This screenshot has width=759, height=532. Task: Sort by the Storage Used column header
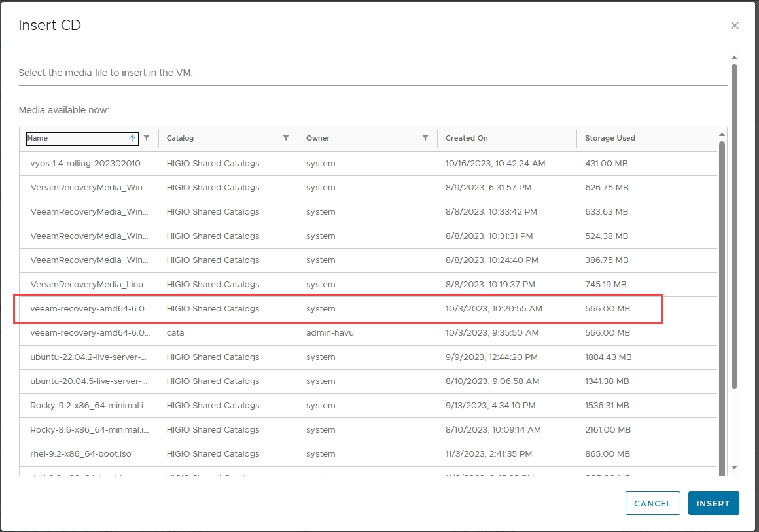[610, 139]
